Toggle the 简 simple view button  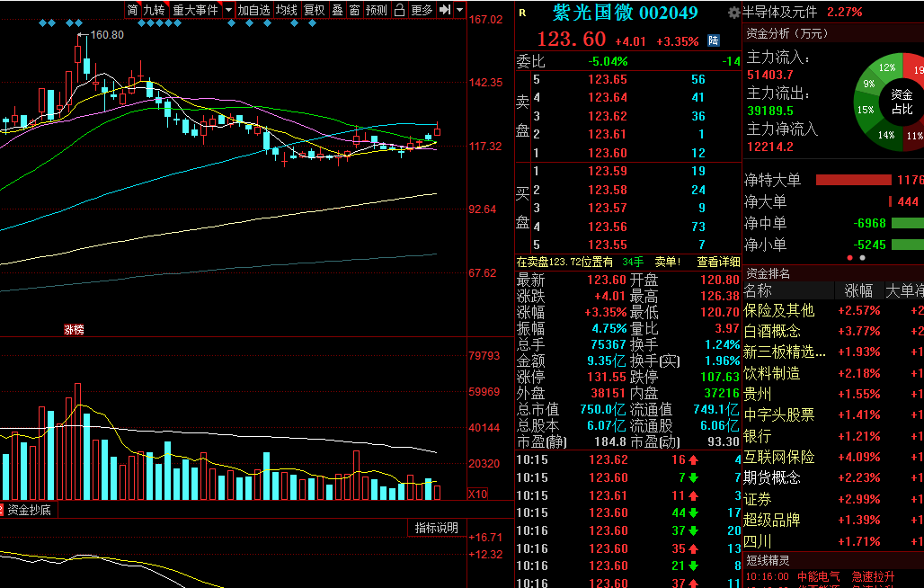(133, 9)
